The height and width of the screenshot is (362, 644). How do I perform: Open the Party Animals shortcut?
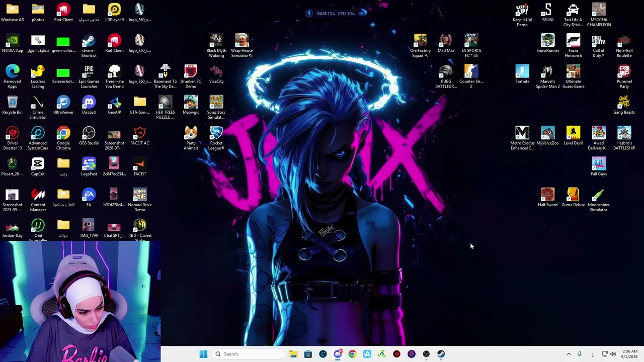pyautogui.click(x=191, y=139)
